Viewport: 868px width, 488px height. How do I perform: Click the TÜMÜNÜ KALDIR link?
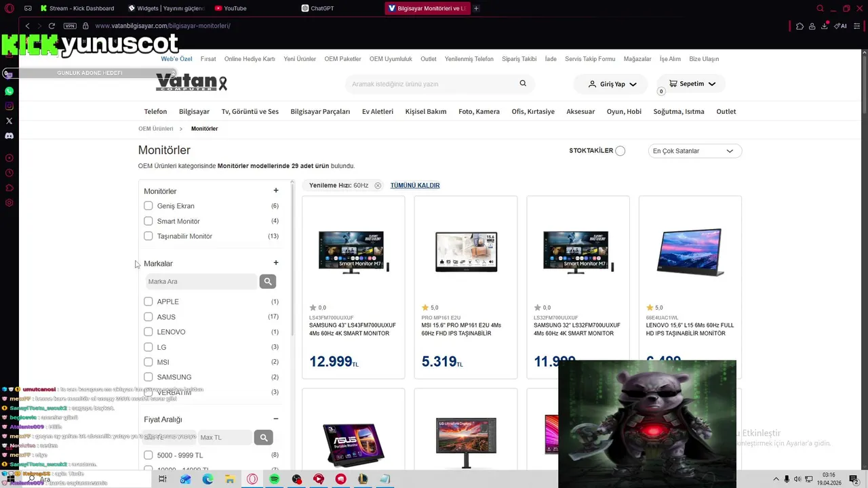pyautogui.click(x=415, y=185)
